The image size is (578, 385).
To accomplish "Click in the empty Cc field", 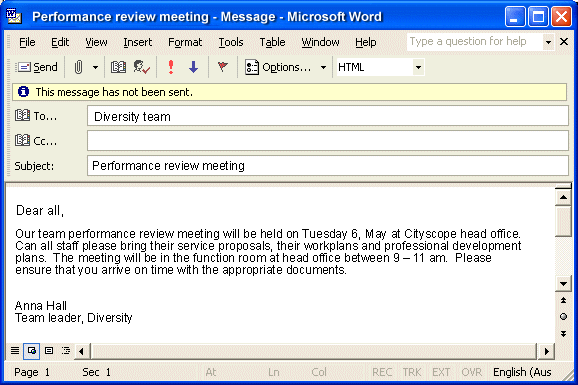I will (328, 141).
